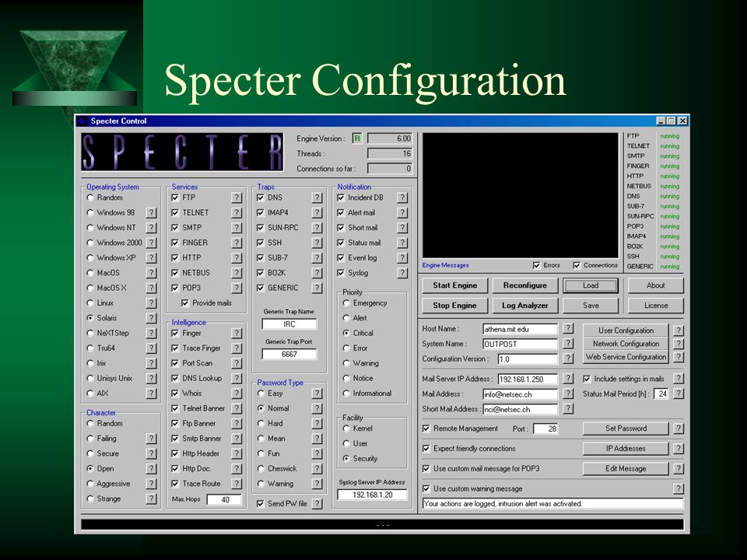
Task: Click the Load button
Action: coord(591,285)
